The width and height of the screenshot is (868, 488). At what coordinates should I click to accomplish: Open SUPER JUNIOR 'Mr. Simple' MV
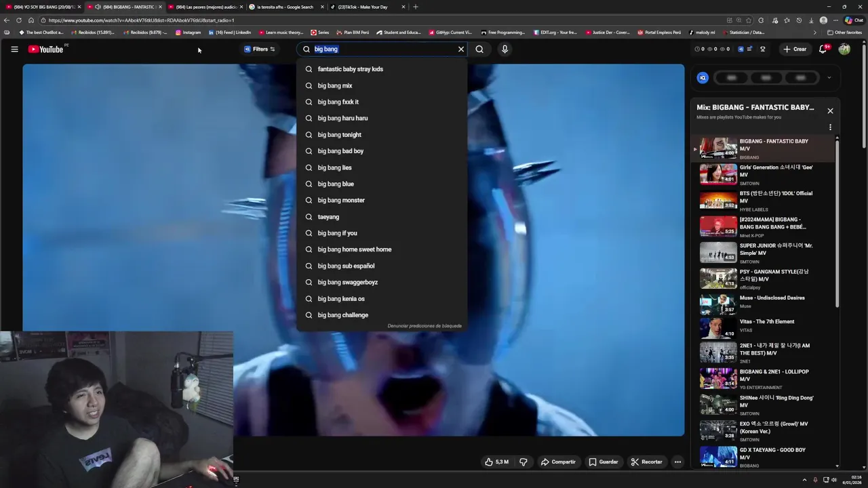point(763,252)
